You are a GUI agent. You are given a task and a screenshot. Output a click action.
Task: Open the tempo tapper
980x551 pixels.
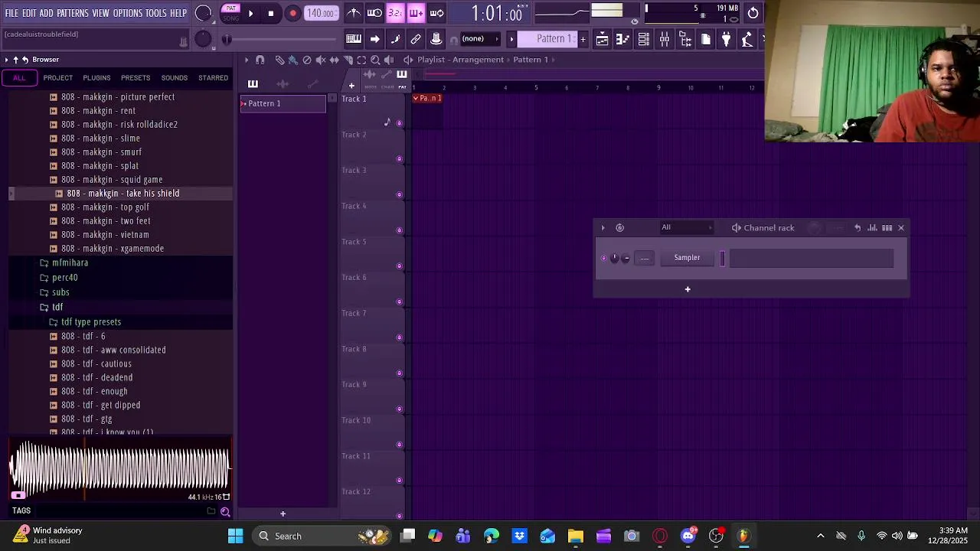click(747, 39)
